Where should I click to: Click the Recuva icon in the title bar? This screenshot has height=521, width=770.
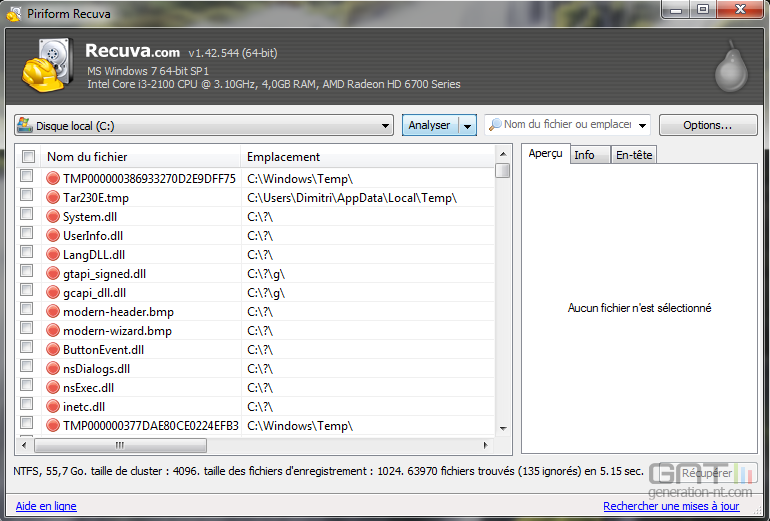(14, 14)
